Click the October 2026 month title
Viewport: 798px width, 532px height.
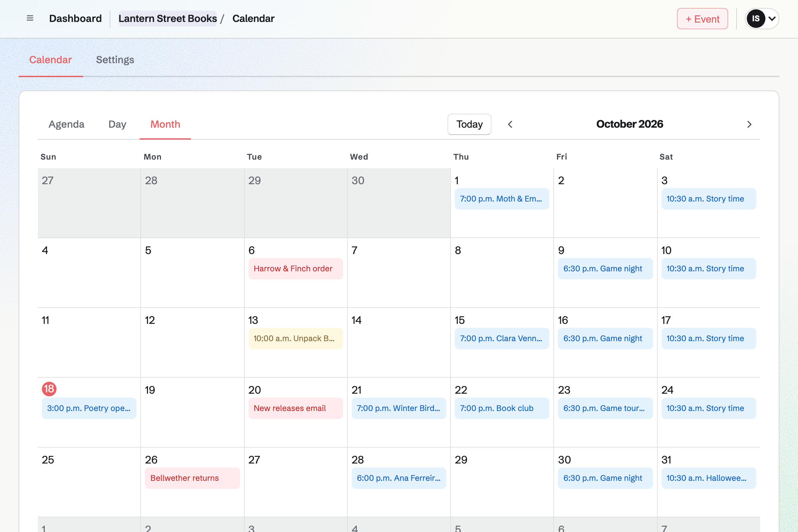coord(630,124)
